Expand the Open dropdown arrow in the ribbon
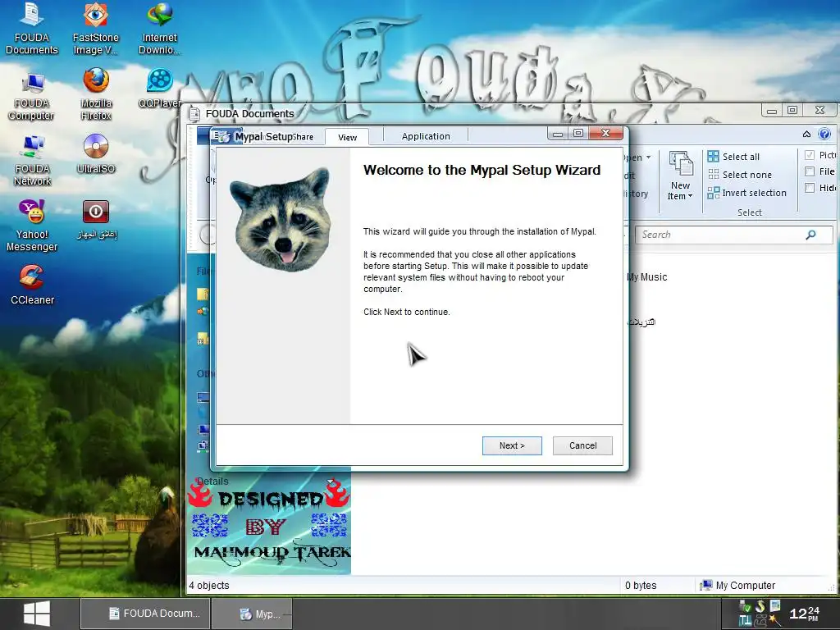840x630 pixels. point(649,157)
